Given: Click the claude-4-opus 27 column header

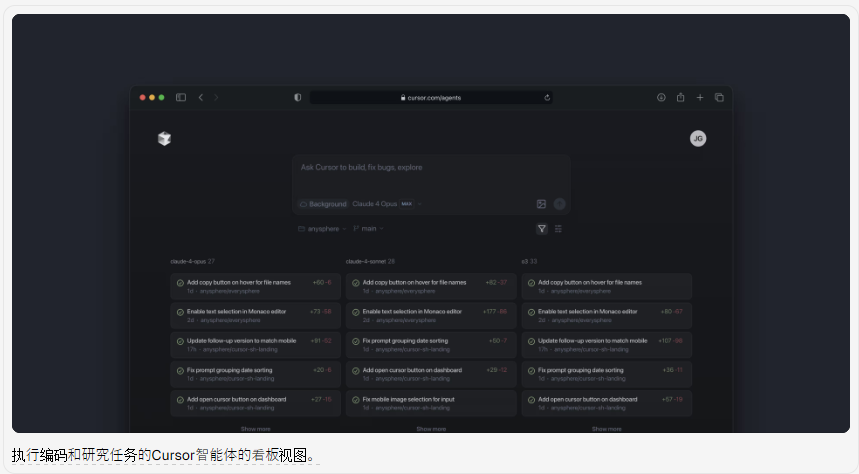Looking at the screenshot, I should click(192, 261).
